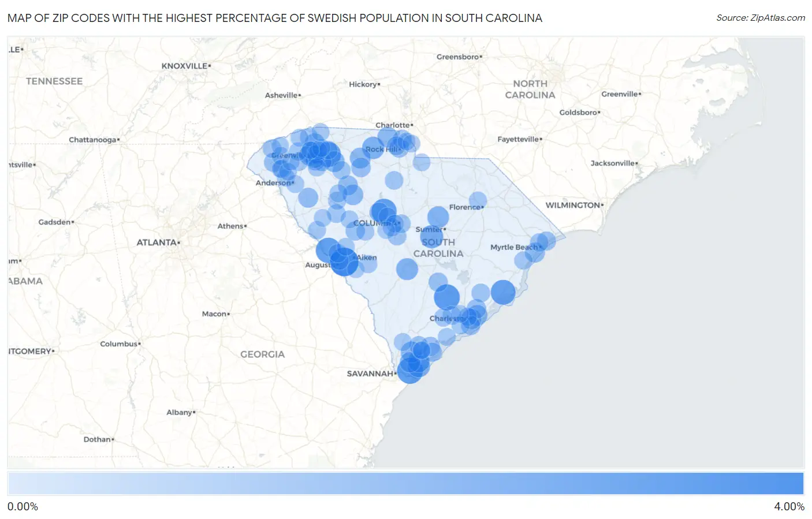Viewport: 812px width, 519px height.
Task: Click the Myrtle Beach label
Action: (515, 247)
